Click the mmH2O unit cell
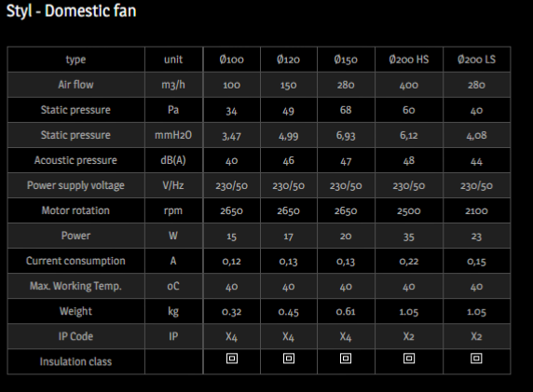533x392 pixels. click(173, 135)
